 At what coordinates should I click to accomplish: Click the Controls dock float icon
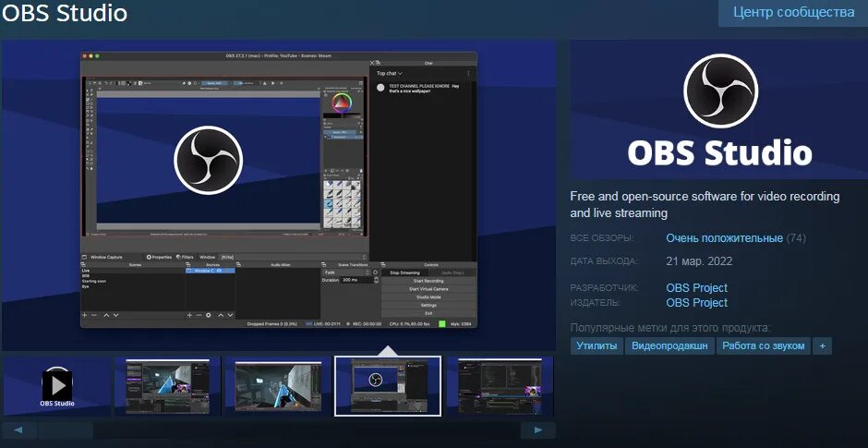click(x=383, y=265)
